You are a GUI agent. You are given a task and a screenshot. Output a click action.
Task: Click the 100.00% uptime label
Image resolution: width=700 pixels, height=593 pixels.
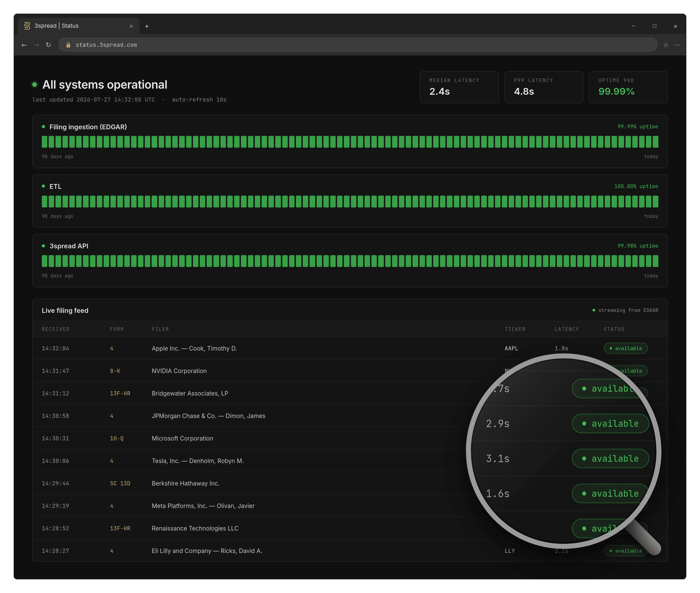point(636,186)
